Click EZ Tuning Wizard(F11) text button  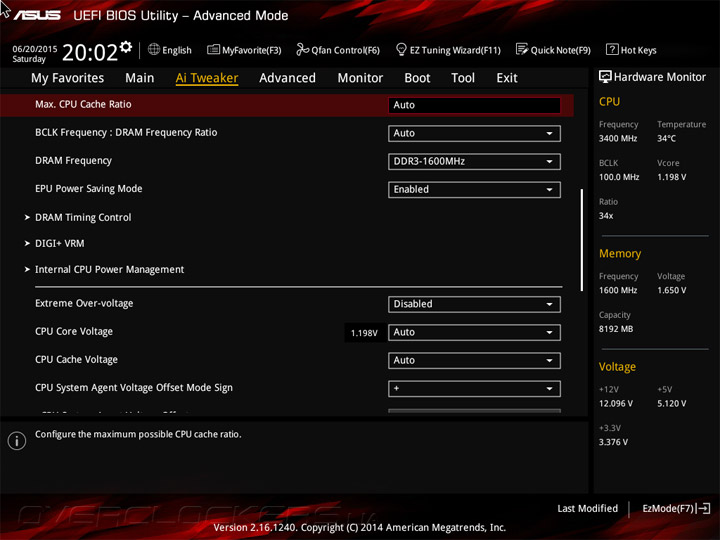pos(455,50)
